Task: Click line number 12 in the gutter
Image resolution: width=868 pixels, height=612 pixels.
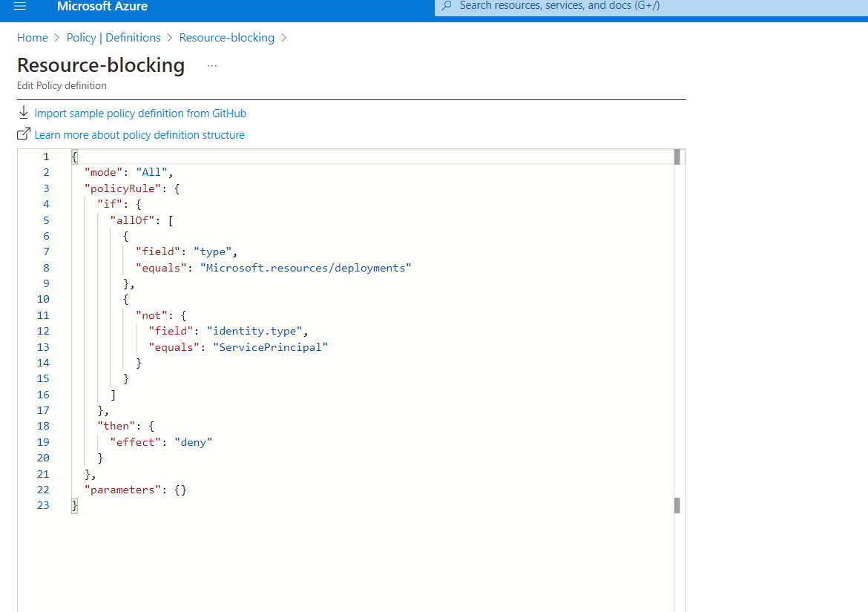Action: pos(43,331)
